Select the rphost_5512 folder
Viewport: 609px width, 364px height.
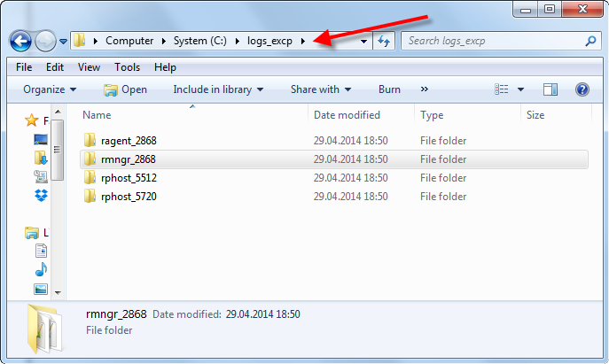(x=129, y=178)
